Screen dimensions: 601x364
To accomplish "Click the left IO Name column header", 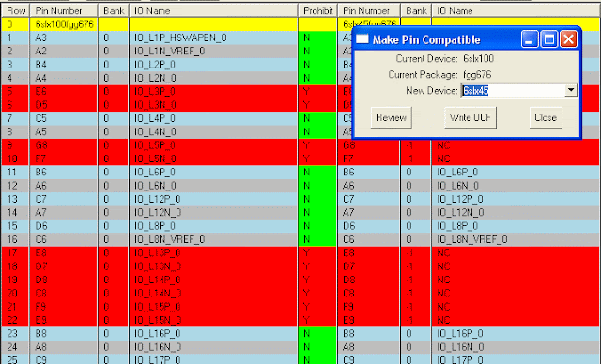I will [x=213, y=10].
